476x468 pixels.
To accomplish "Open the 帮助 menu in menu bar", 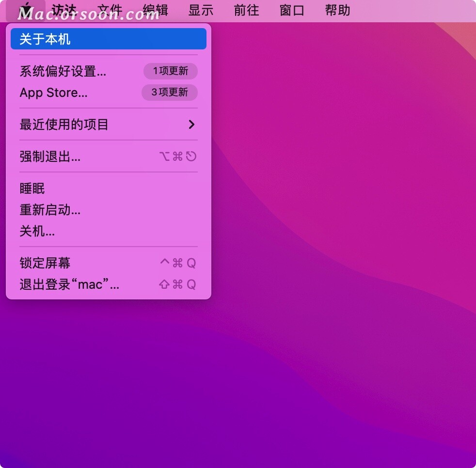I will coord(337,10).
